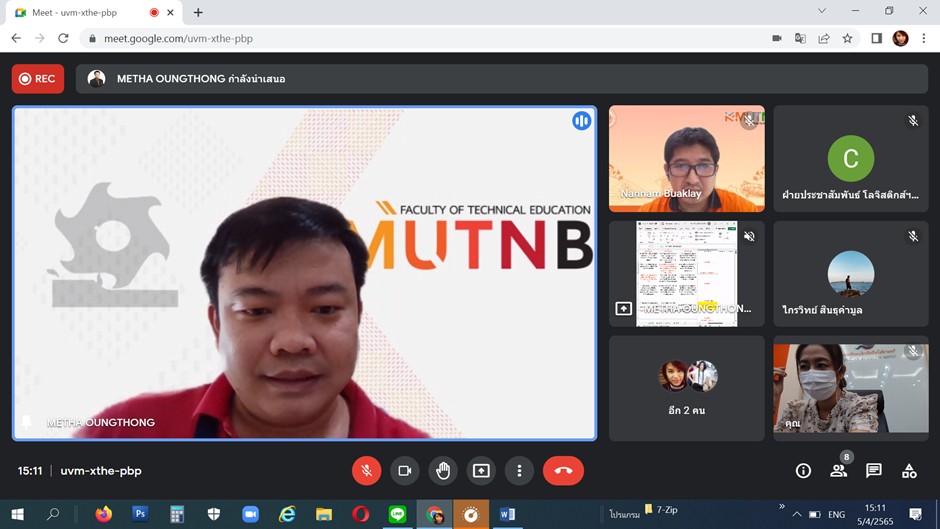Unmute the microphone in Meet

366,471
